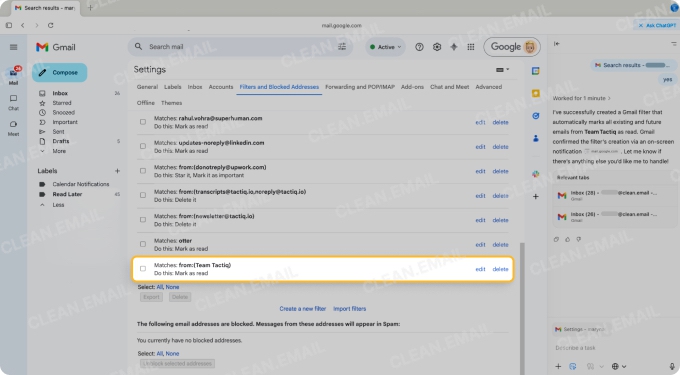Open a new browser tab

click(90, 7)
